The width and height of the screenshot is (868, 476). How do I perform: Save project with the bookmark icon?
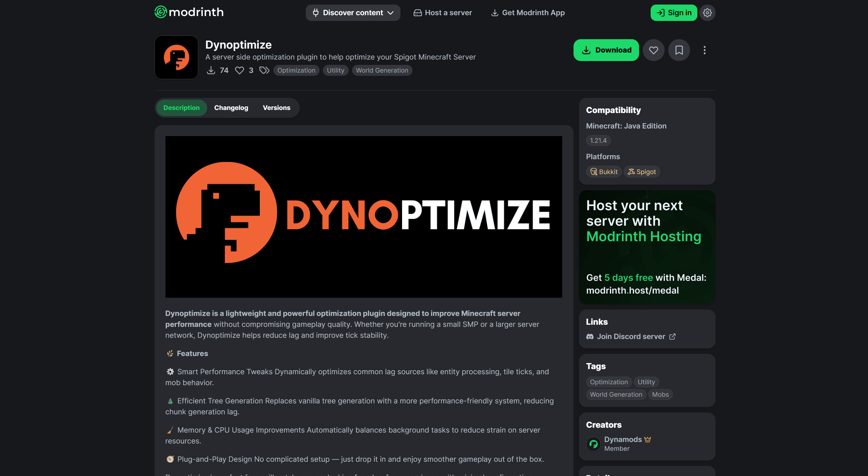(679, 50)
